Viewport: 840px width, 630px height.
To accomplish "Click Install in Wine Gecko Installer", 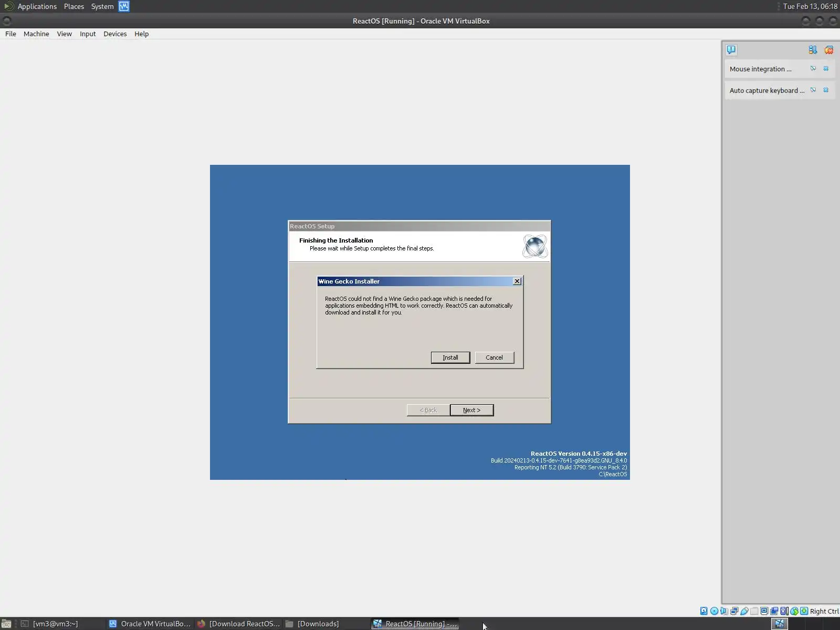I will tap(450, 358).
